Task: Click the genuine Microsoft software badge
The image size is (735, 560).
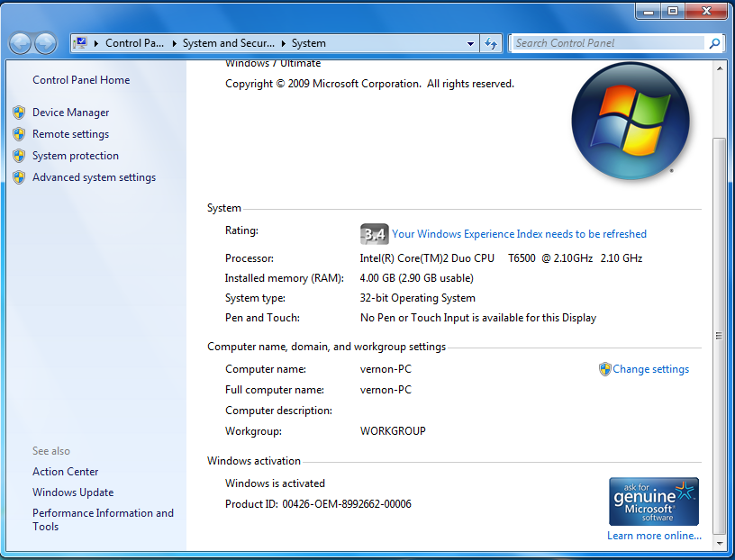Action: tap(653, 501)
